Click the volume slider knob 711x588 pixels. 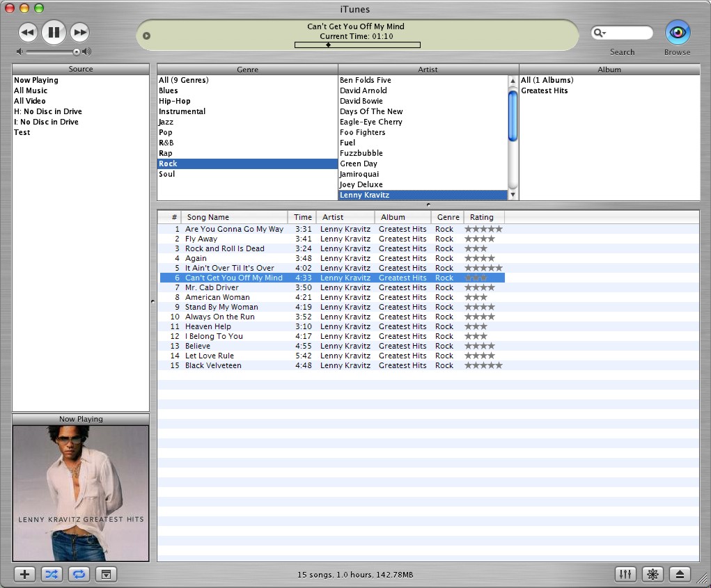tap(76, 51)
